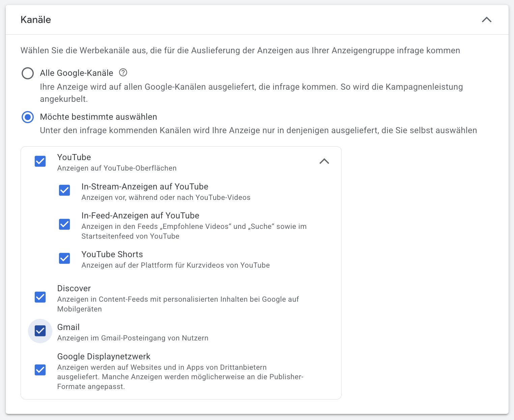Disable the Discover channel checkbox
This screenshot has height=420, width=514.
[40, 297]
